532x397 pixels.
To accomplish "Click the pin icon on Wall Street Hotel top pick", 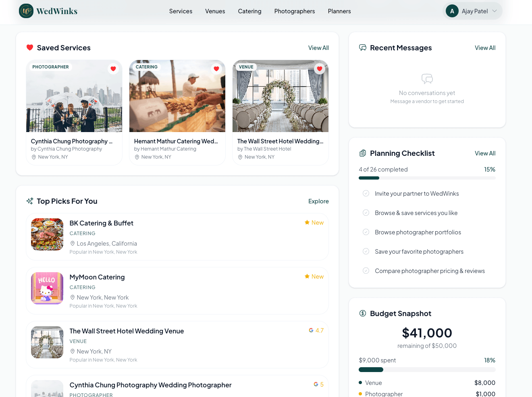I will coord(73,352).
